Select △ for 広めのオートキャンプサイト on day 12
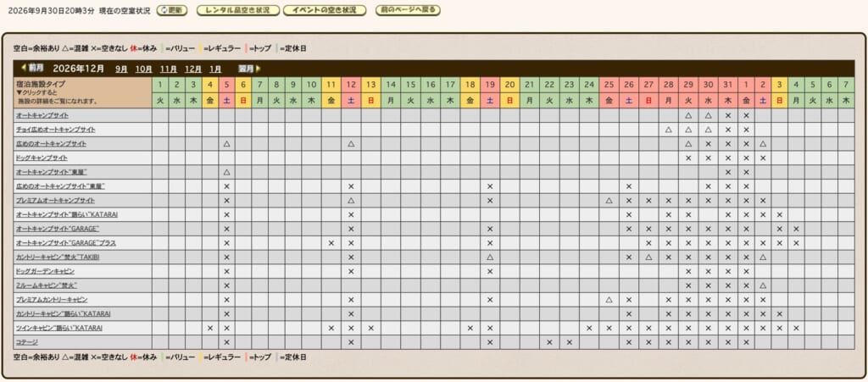Image resolution: width=868 pixels, height=382 pixels. 351,144
